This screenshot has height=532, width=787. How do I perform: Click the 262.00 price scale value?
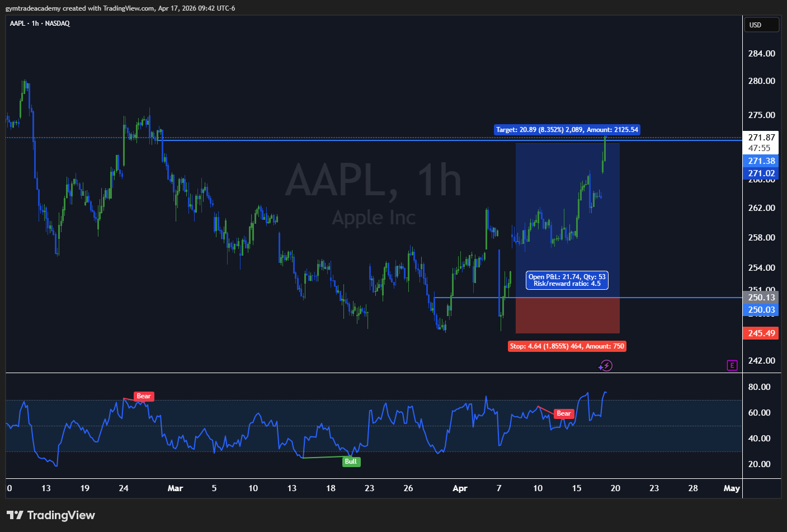[762, 208]
